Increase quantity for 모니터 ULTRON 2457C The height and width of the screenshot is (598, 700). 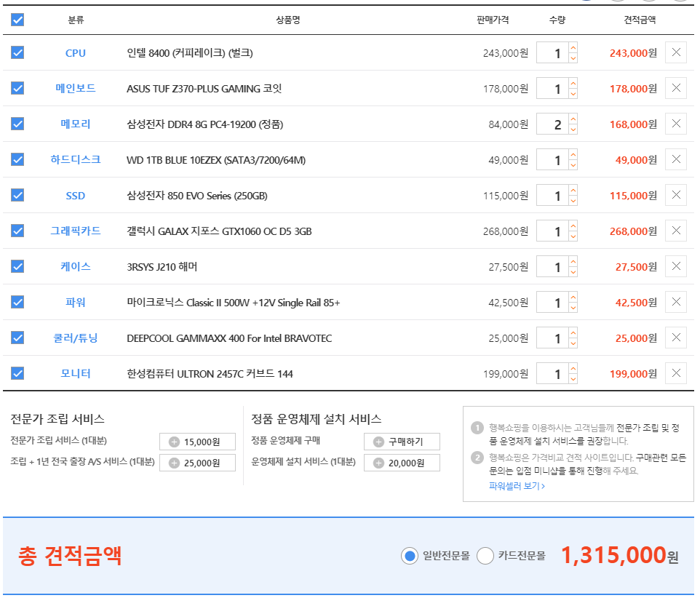573,369
